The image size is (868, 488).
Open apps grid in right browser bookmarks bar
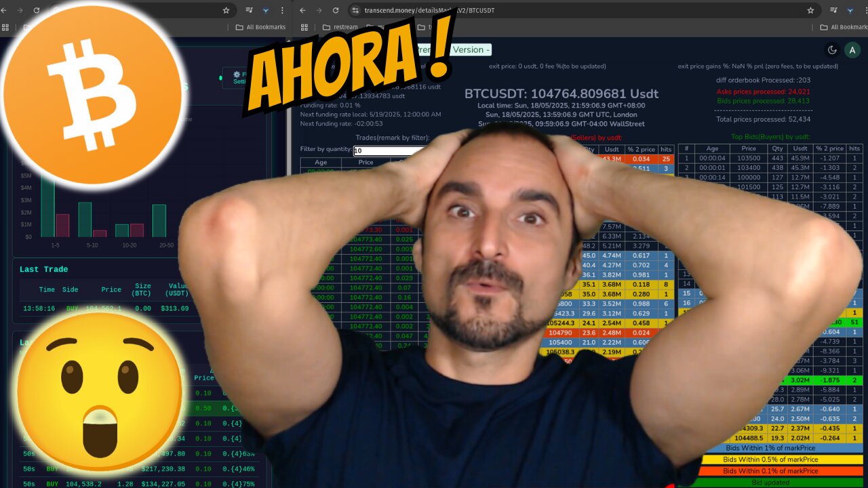[304, 27]
